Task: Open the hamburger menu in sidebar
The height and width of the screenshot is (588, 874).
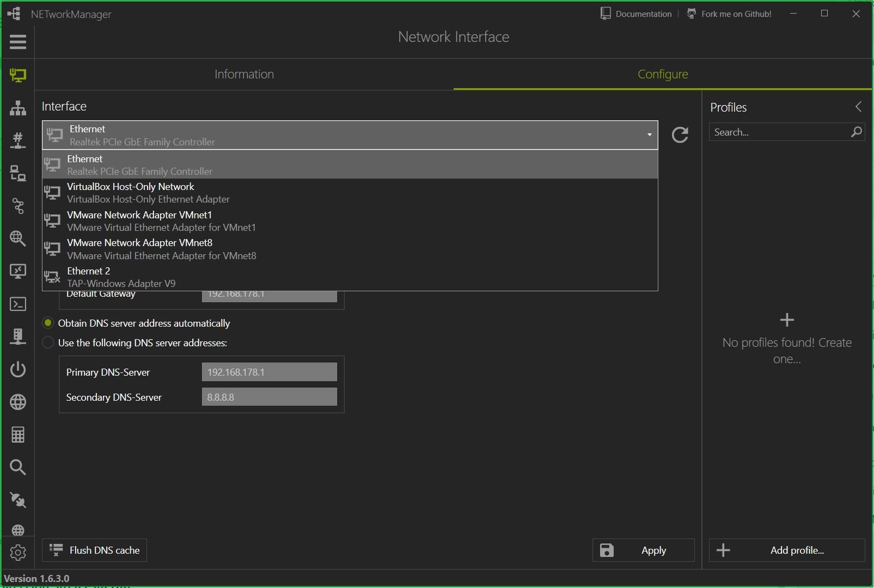Action: (x=17, y=42)
